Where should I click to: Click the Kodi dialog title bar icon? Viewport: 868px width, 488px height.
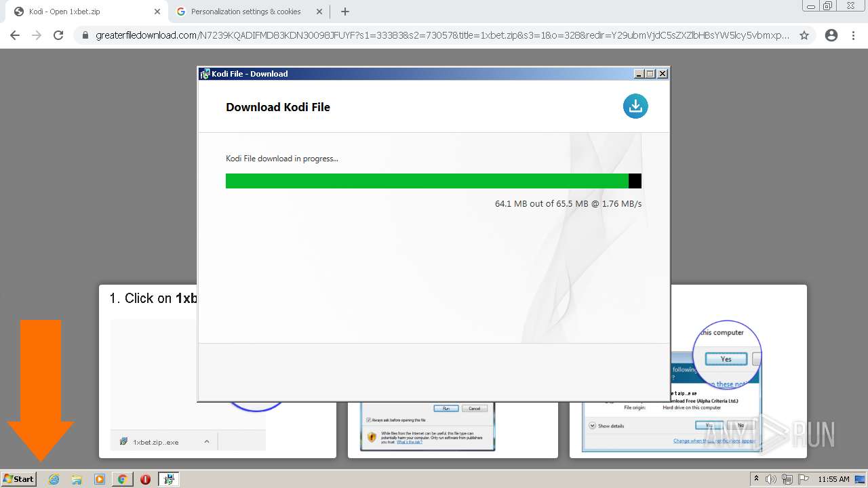pos(205,74)
